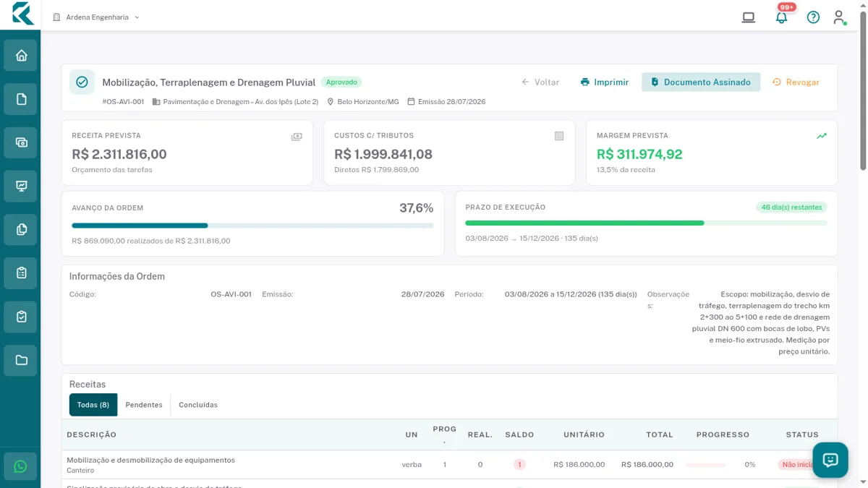
Task: Click the 46 dia(s) restantes badge
Action: click(x=791, y=207)
